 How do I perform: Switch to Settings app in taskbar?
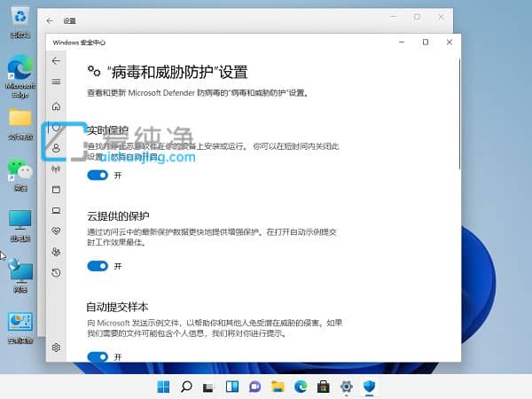coord(346,387)
